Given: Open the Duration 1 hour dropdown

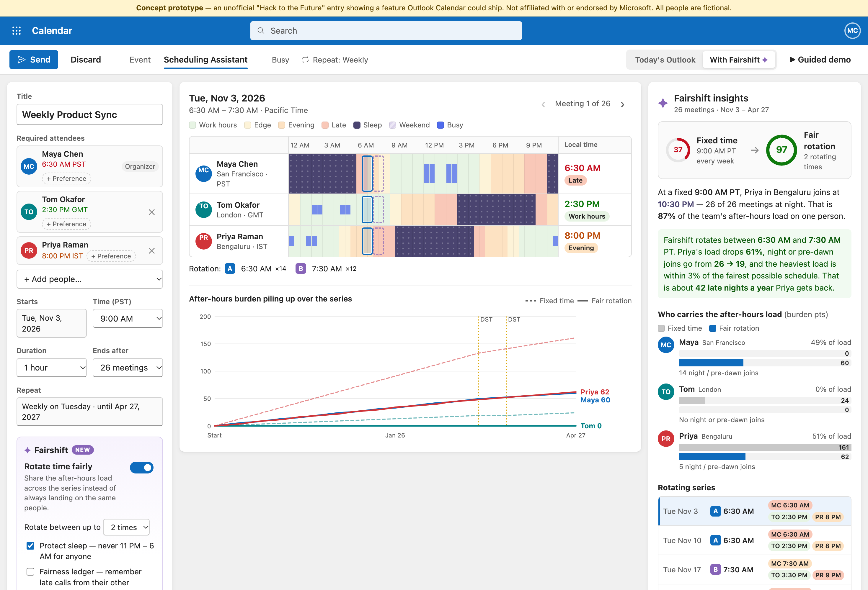Looking at the screenshot, I should [x=52, y=368].
